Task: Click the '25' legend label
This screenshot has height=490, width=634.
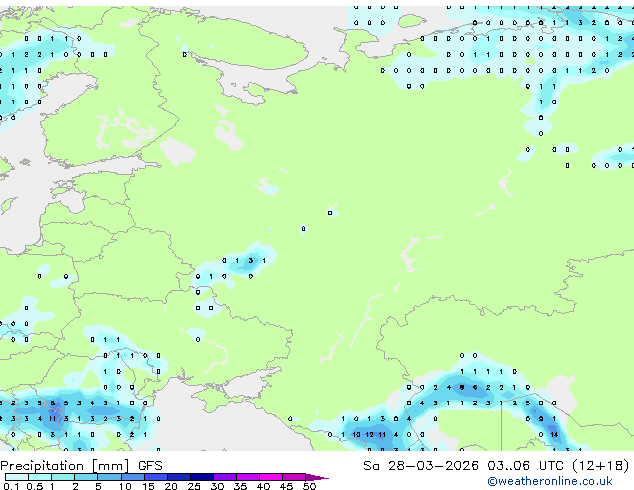Action: pyautogui.click(x=194, y=486)
